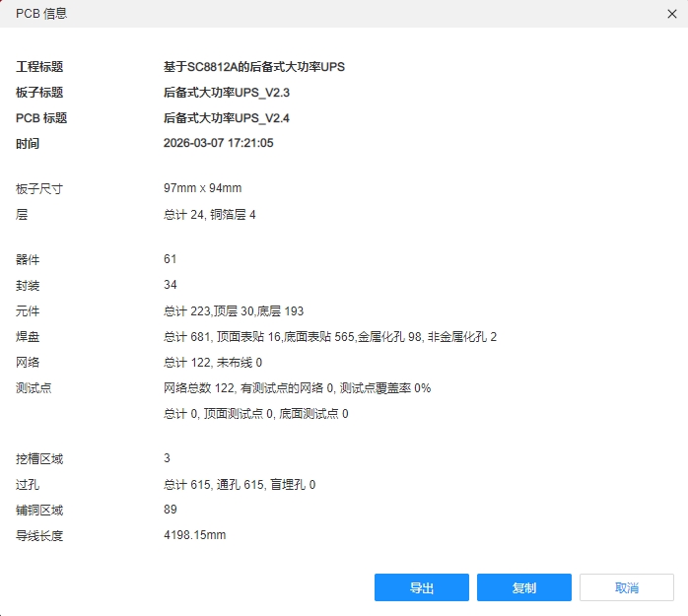Click the test point coverage line 覆盖率 0%
688x616 pixels.
[297, 387]
